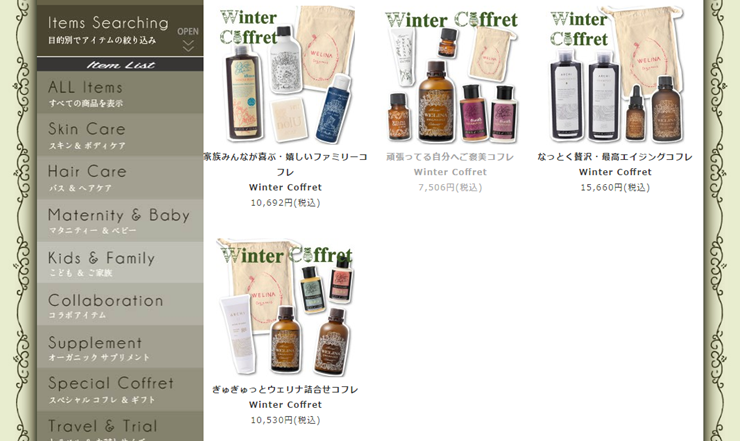Open the ALL Items category

point(120,92)
